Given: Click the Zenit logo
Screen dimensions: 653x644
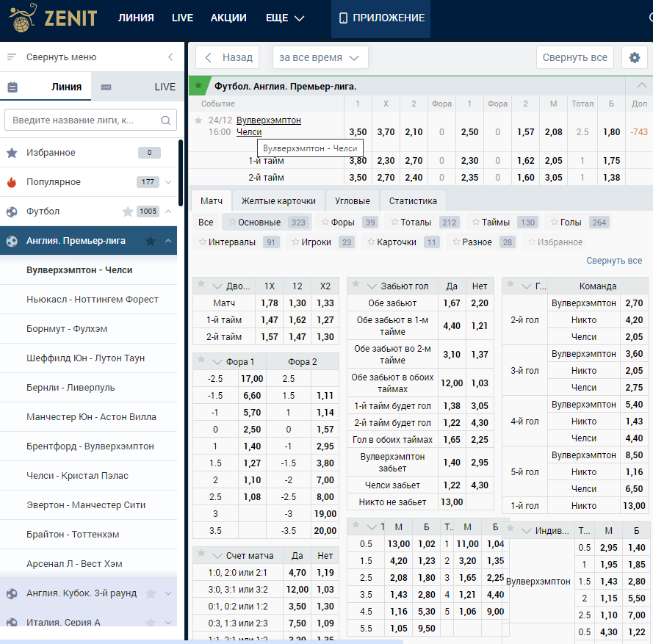Looking at the screenshot, I should point(54,18).
